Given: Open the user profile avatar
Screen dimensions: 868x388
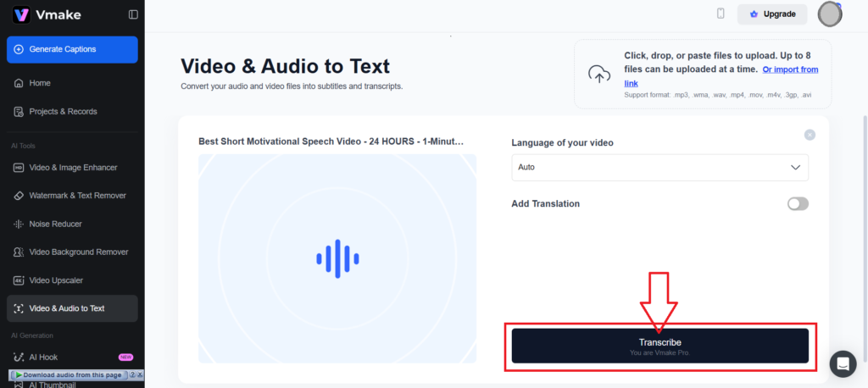Looking at the screenshot, I should pos(829,14).
